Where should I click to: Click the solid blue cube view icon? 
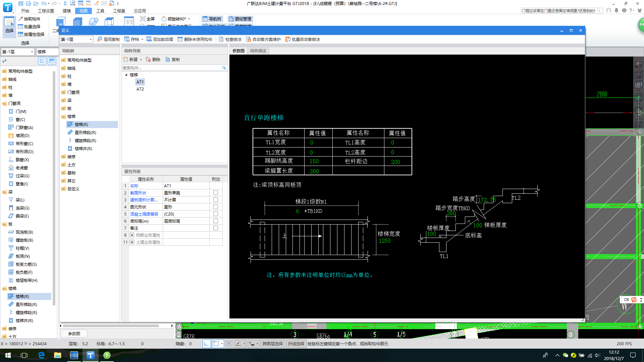pos(77,21)
